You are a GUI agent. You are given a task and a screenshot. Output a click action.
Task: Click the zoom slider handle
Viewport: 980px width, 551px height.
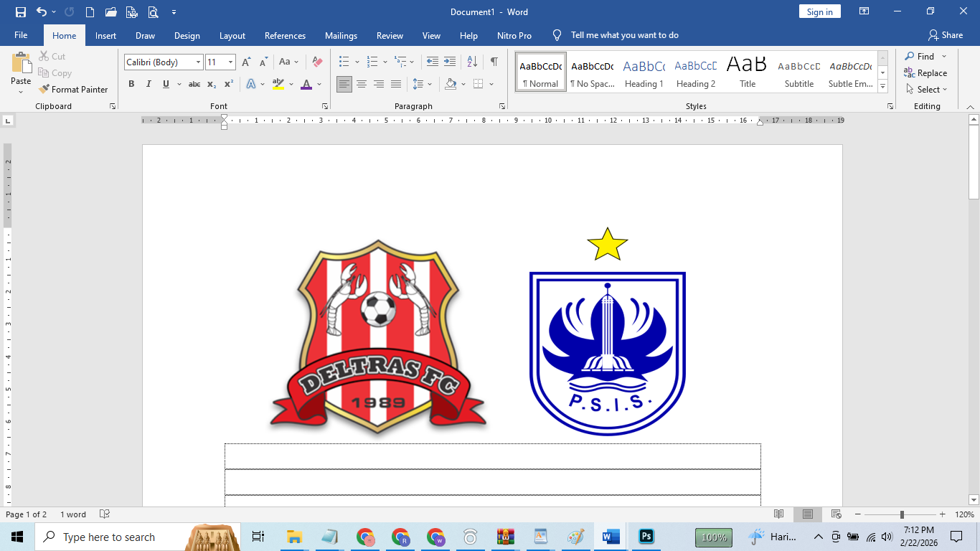point(902,514)
